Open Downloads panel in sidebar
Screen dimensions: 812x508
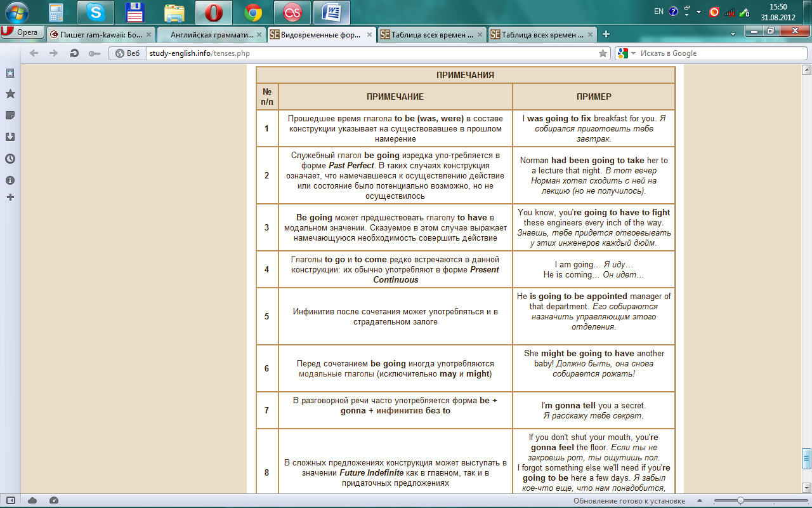pos(10,137)
